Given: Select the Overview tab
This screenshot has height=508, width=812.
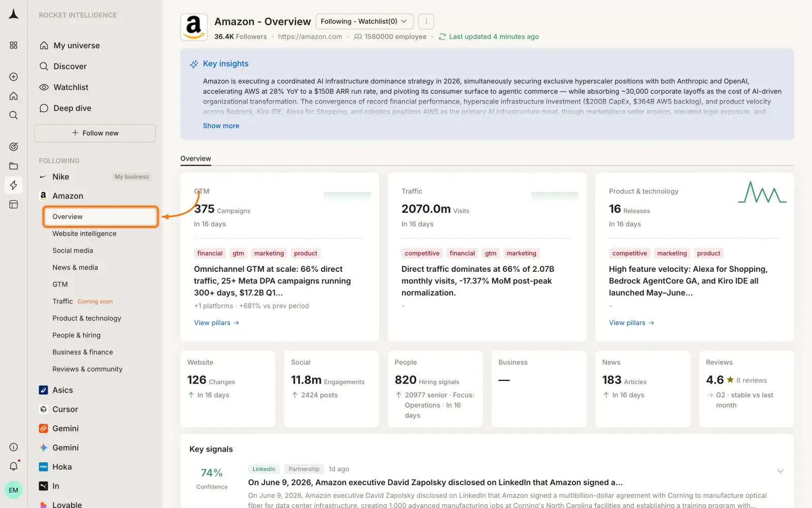Looking at the screenshot, I should (195, 158).
